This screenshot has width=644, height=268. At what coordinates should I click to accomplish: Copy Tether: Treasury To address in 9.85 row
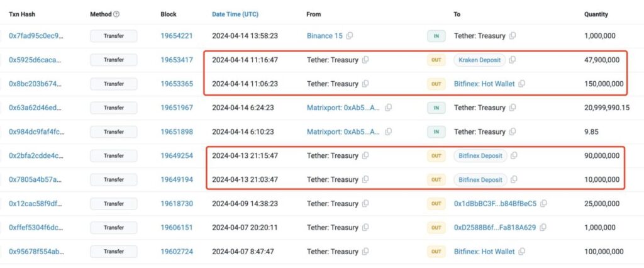click(x=513, y=131)
